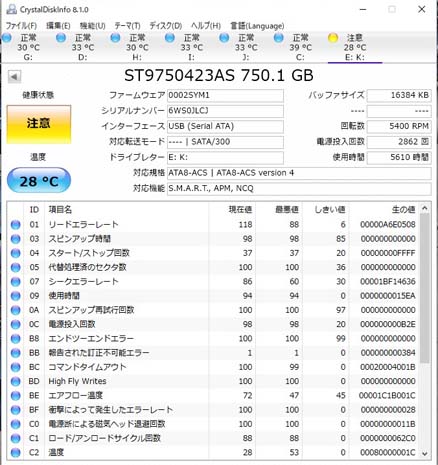Click status orb for attribute 07

[x=15, y=282]
